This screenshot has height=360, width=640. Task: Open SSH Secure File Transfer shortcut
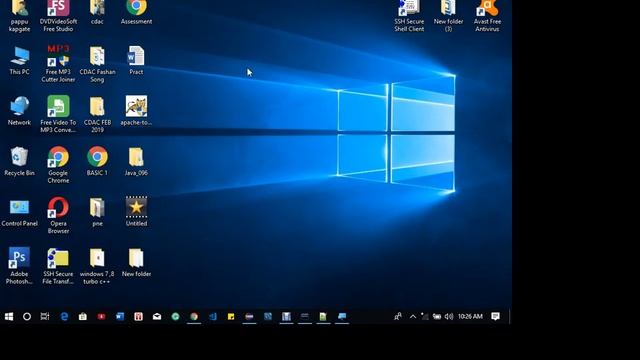click(58, 266)
